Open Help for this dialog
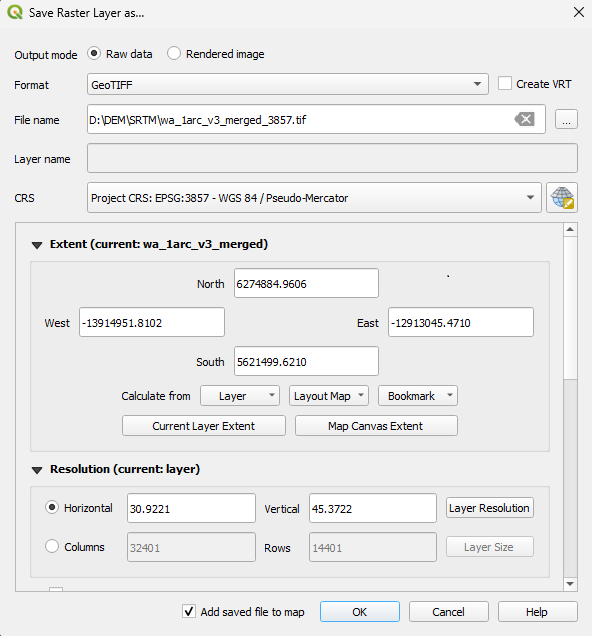Viewport: 592px width, 636px height. click(x=538, y=611)
